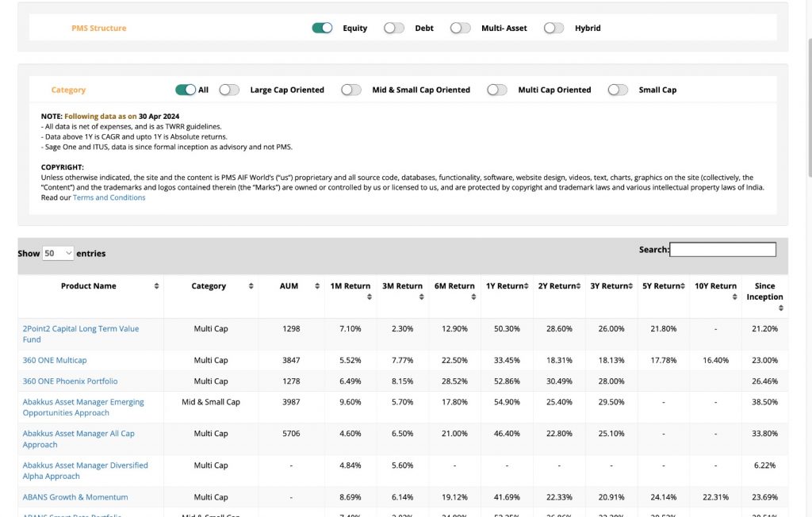Open the Terms and Conditions link
The image size is (812, 517).
109,197
